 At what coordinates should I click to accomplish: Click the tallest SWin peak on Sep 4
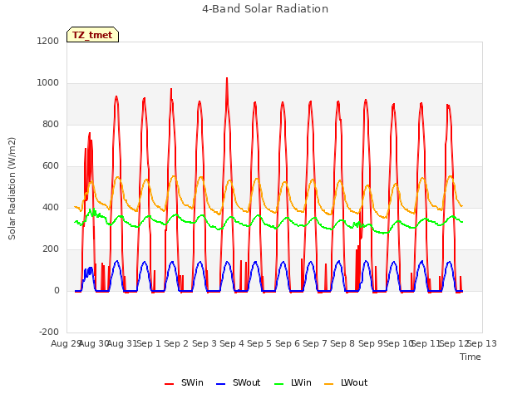click(227, 79)
